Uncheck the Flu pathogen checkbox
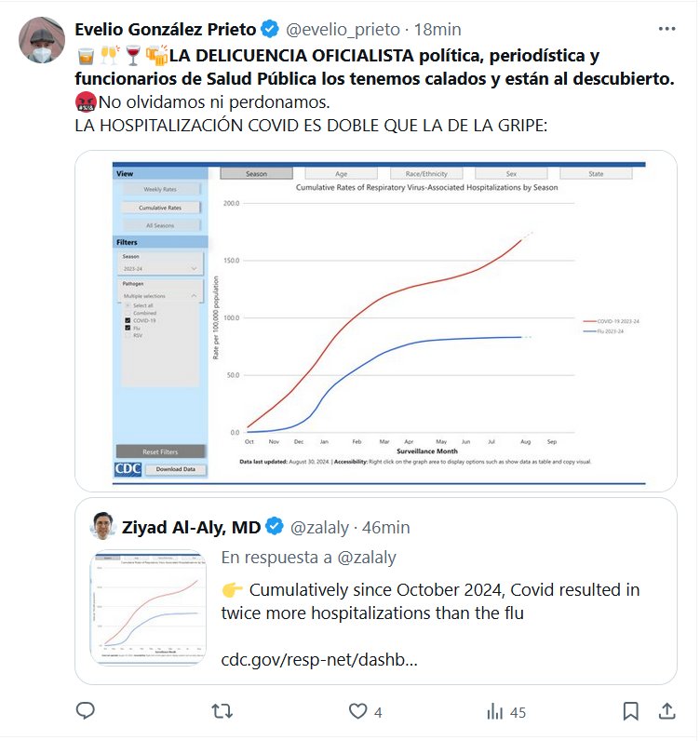This screenshot has width=700, height=741. tap(128, 329)
